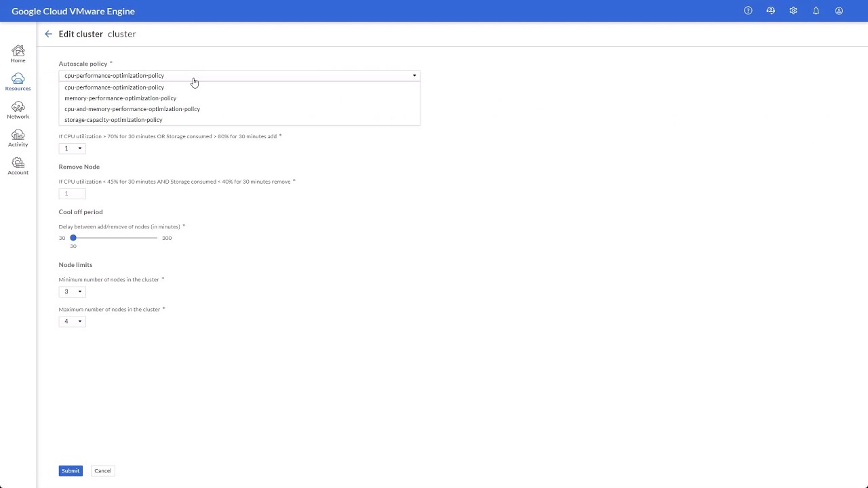View notifications bell icon
The height and width of the screenshot is (488, 868).
tap(816, 11)
